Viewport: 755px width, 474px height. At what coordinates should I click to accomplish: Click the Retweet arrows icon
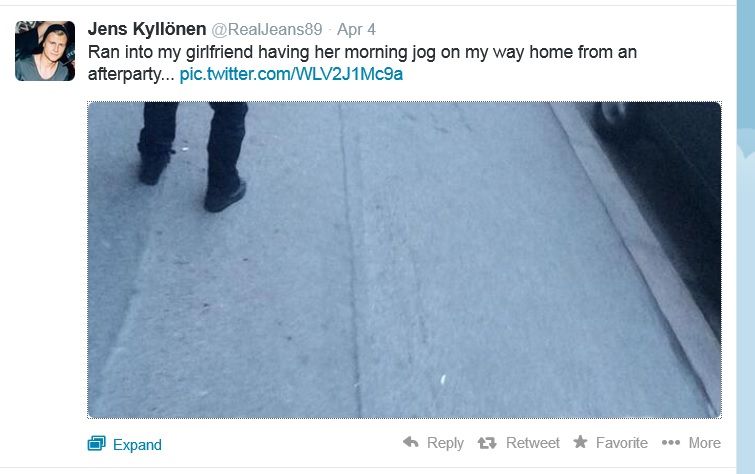[x=487, y=443]
